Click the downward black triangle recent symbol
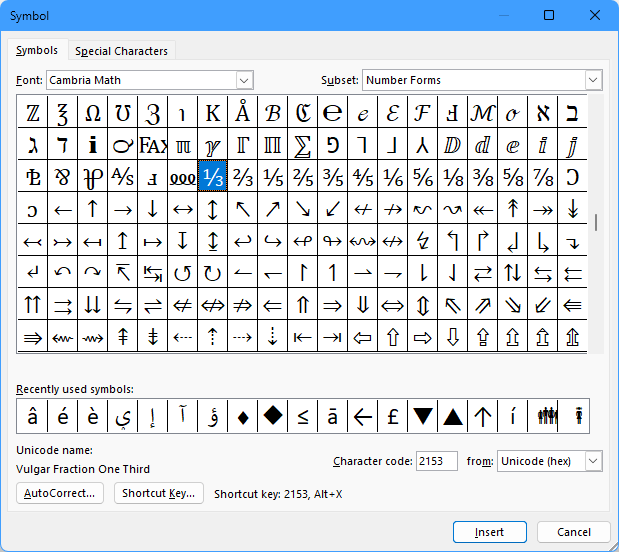The width and height of the screenshot is (619, 552). (423, 415)
